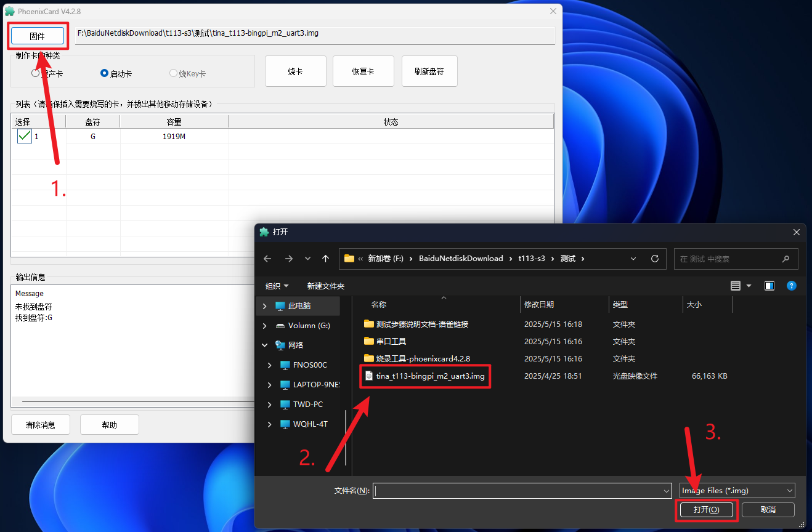Click the 烧卡 button
812x532 pixels.
tap(295, 71)
